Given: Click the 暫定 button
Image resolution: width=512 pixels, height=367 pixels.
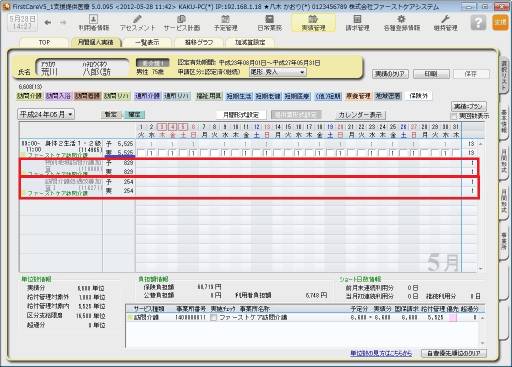Looking at the screenshot, I should point(111,115).
